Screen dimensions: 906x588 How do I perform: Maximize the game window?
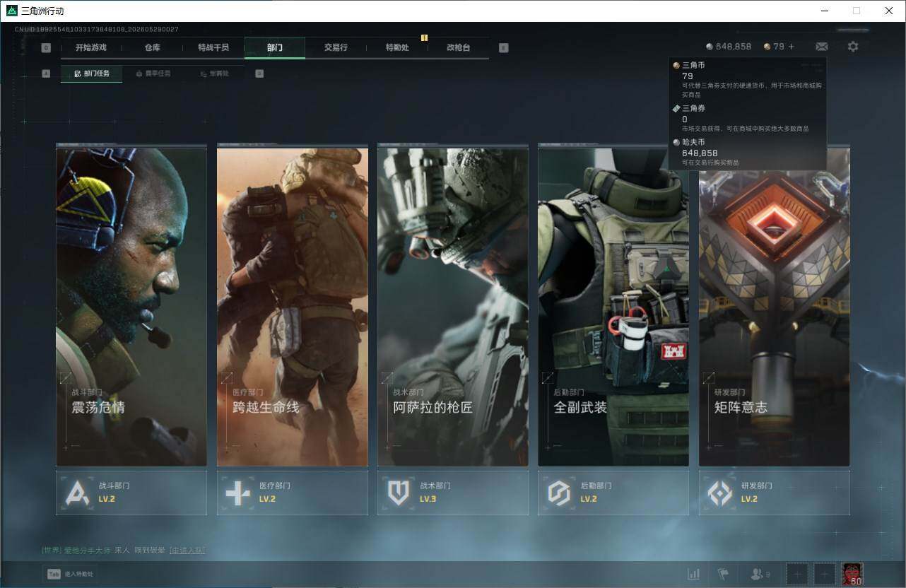857,11
